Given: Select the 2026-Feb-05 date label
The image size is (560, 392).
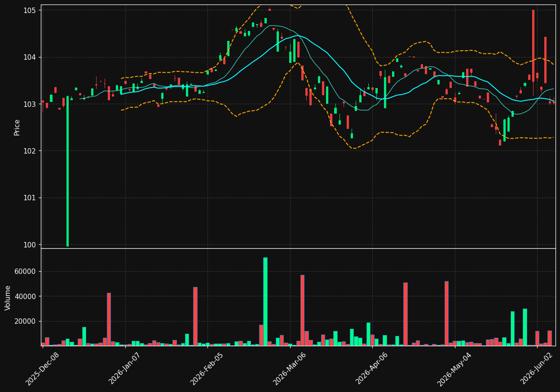Looking at the screenshot, I should 207,368.
